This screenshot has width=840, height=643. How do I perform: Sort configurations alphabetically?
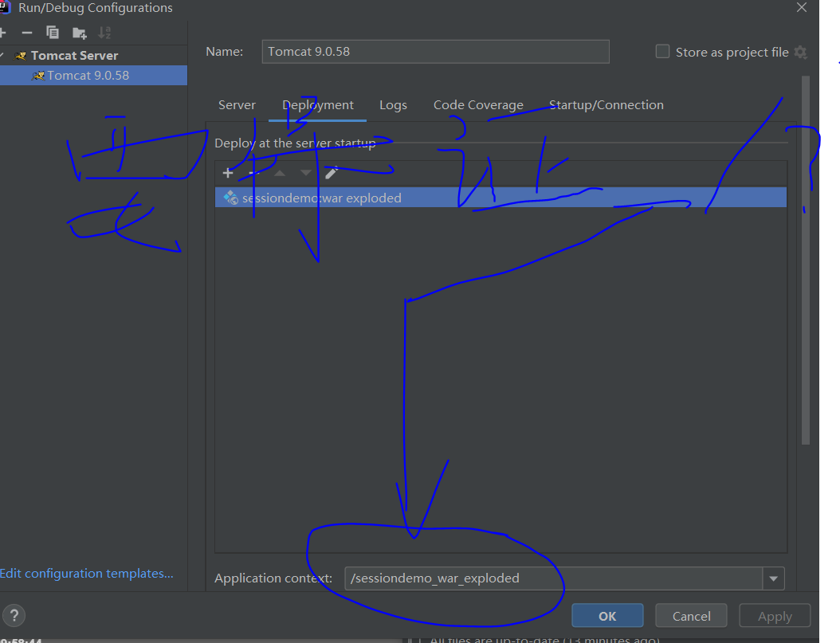[104, 33]
